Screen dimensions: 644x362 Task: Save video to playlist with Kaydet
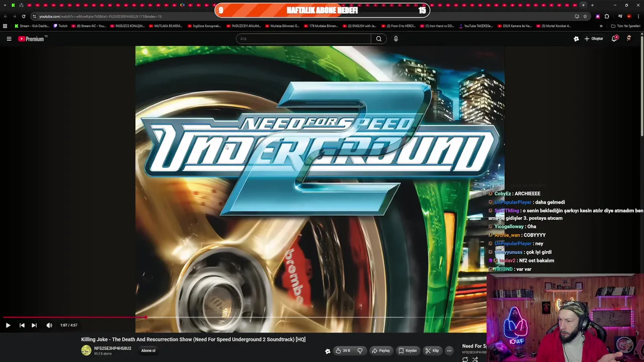[408, 350]
